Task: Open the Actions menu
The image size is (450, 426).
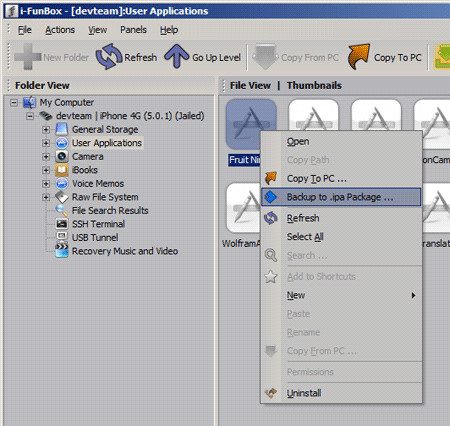Action: (60, 30)
